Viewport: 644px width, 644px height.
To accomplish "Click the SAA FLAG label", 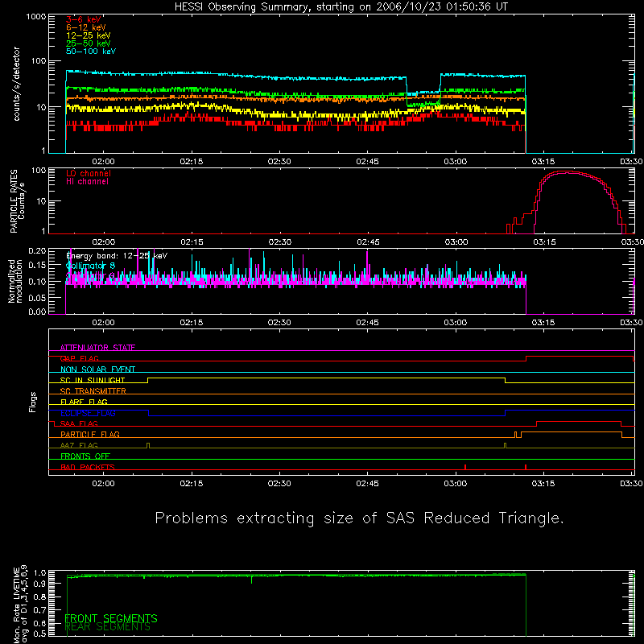I will [79, 424].
